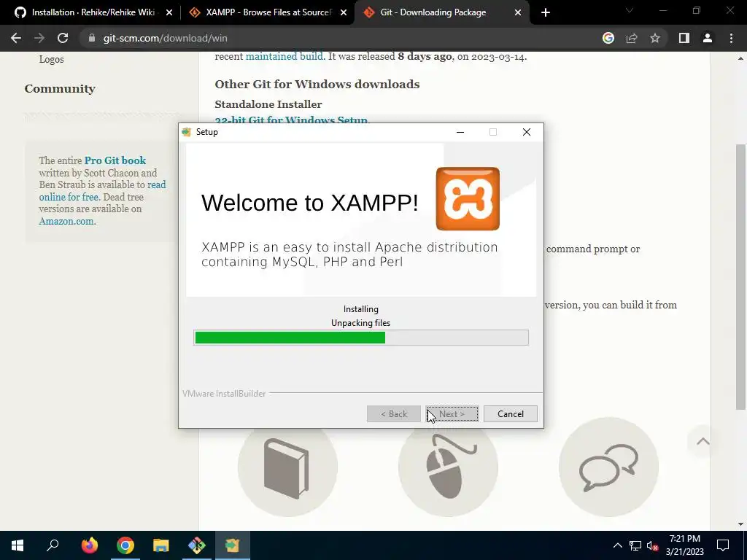
Task: Click the book circle icon
Action: tap(287, 467)
